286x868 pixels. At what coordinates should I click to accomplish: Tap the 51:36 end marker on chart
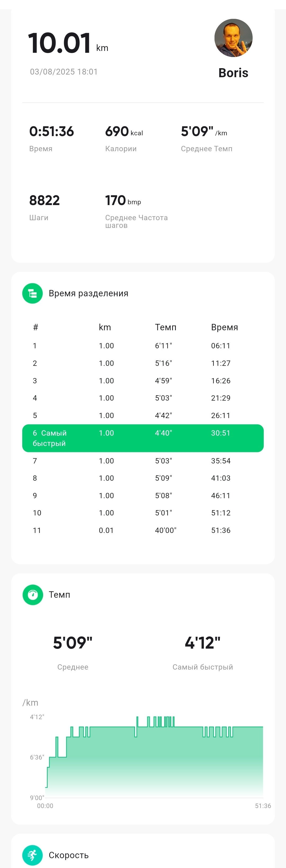tap(263, 806)
